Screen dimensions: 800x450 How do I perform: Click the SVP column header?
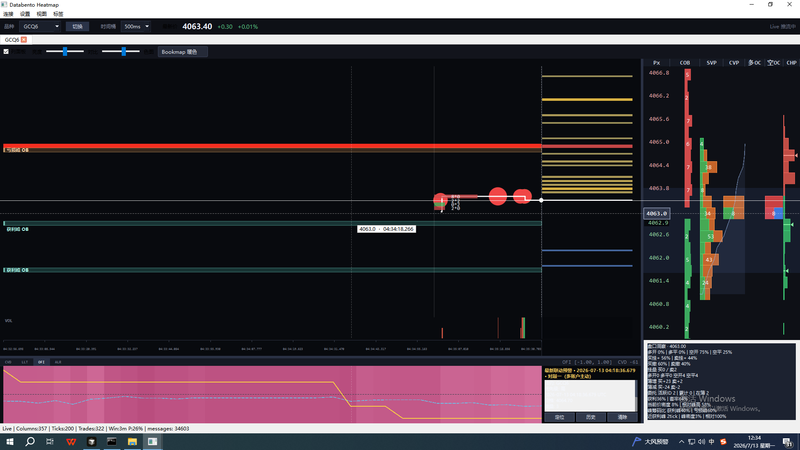click(711, 63)
